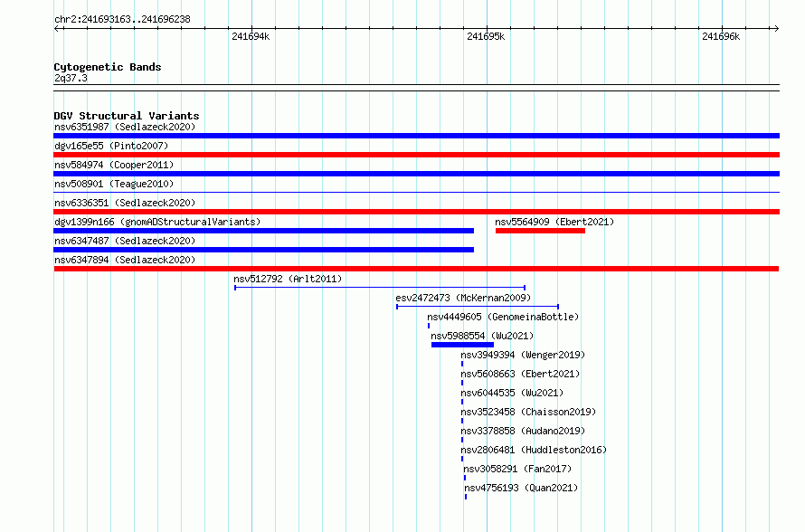Viewport: 805px width, 532px height.
Task: Open the nsv6044535 (Wu2021) label
Action: coord(512,393)
